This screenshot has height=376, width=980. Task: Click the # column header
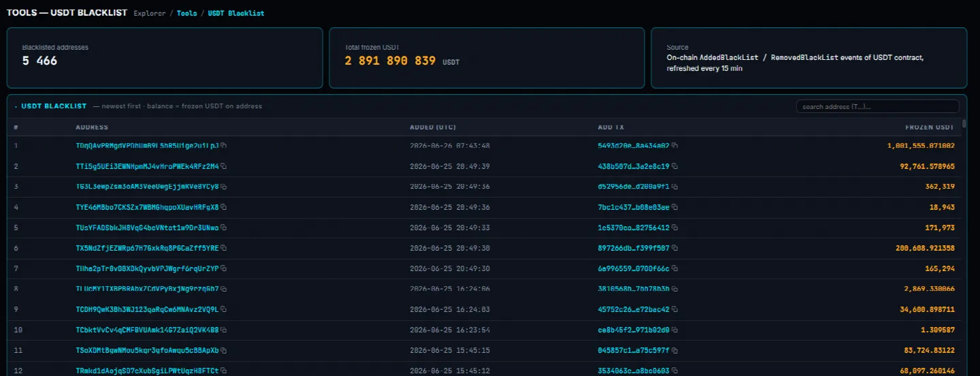tap(16, 127)
